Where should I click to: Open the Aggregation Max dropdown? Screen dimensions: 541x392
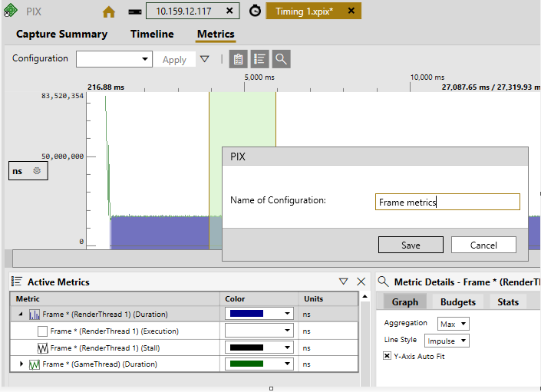[454, 324]
